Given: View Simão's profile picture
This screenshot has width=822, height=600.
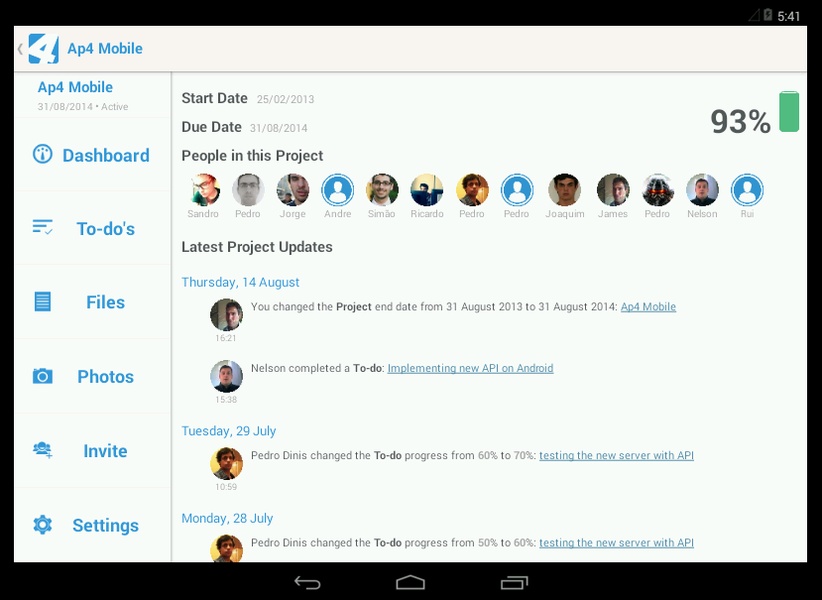Looking at the screenshot, I should tap(382, 190).
